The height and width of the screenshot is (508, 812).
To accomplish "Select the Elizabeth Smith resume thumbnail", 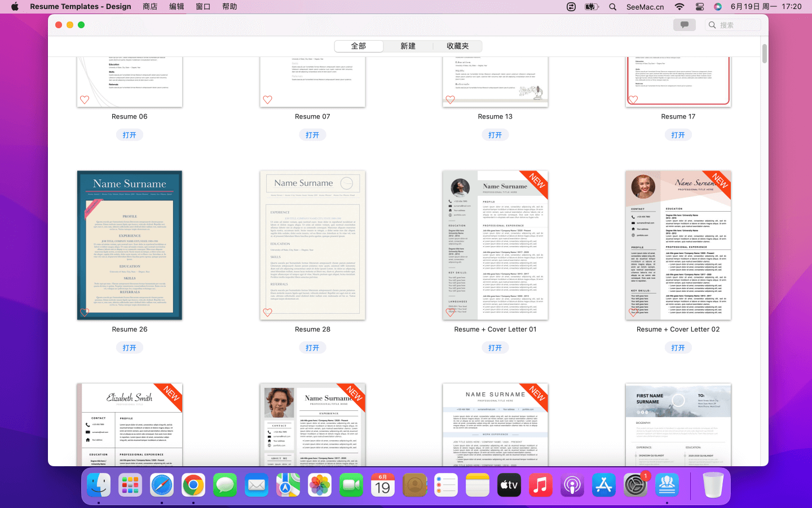I will tap(129, 424).
